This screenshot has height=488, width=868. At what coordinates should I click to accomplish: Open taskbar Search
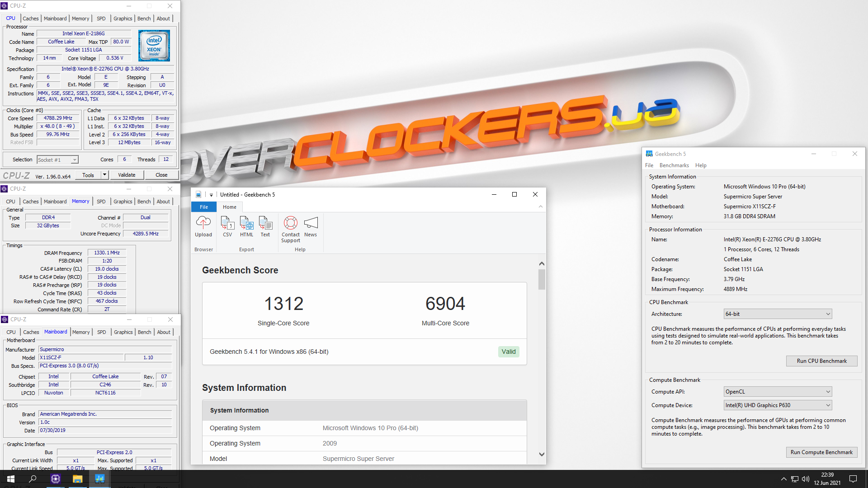(33, 479)
